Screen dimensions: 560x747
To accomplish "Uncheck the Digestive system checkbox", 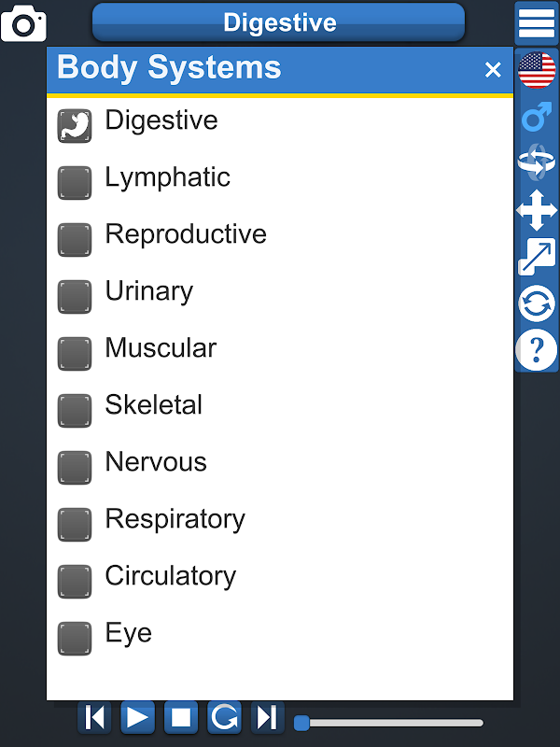I will pyautogui.click(x=75, y=125).
